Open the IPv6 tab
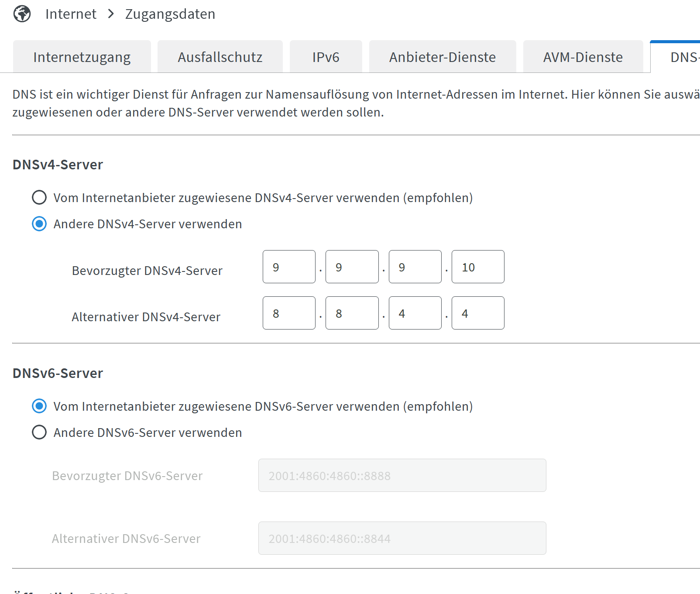Screen dimensions: 700x594 [x=326, y=57]
